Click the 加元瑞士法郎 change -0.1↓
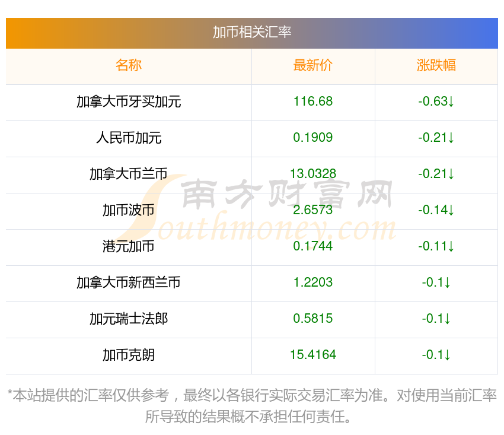This screenshot has width=504, height=435. [436, 319]
